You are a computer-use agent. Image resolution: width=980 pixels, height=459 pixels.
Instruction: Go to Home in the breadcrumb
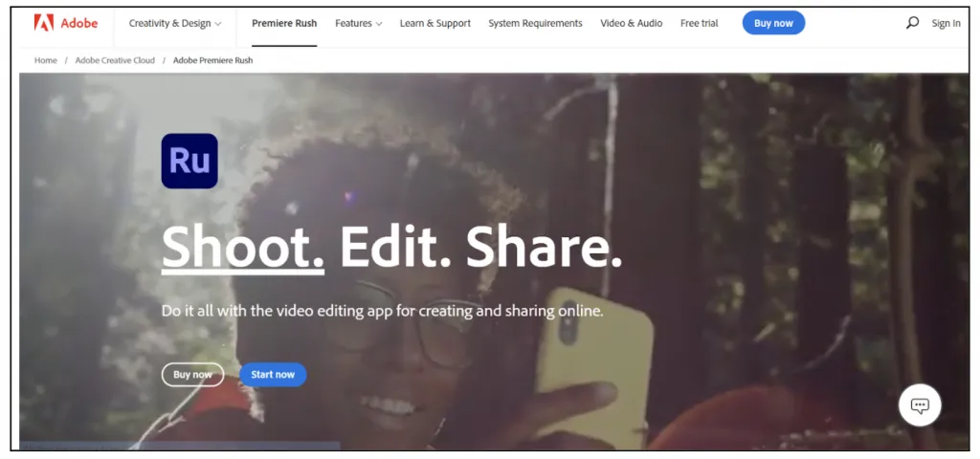[x=46, y=60]
